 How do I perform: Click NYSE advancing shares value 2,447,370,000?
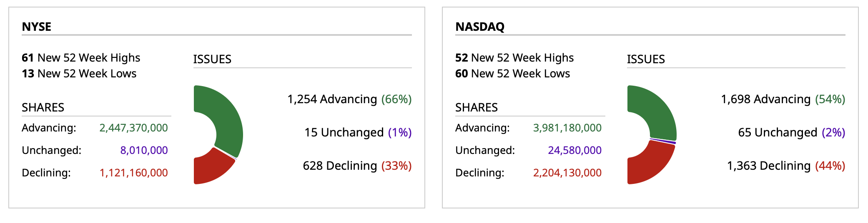tap(133, 128)
